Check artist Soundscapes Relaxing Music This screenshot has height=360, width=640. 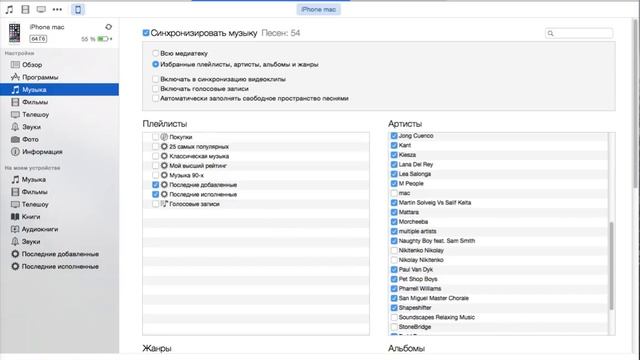(394, 317)
